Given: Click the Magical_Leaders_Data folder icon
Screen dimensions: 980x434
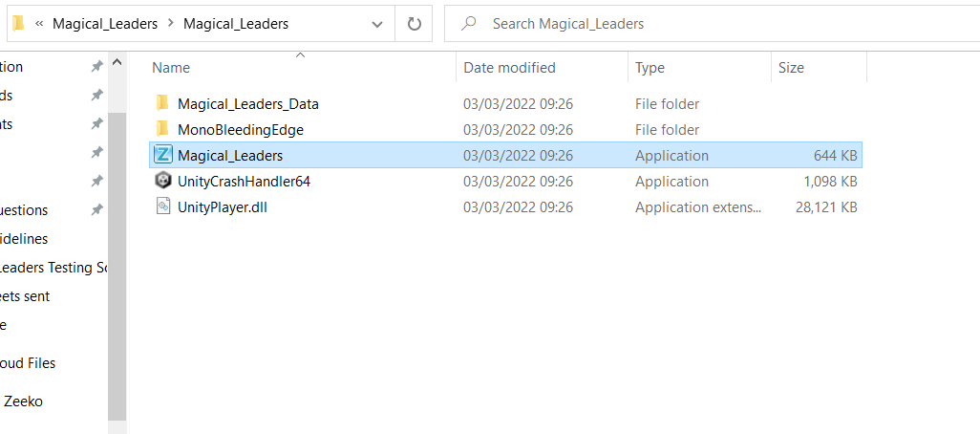Looking at the screenshot, I should pos(163,103).
